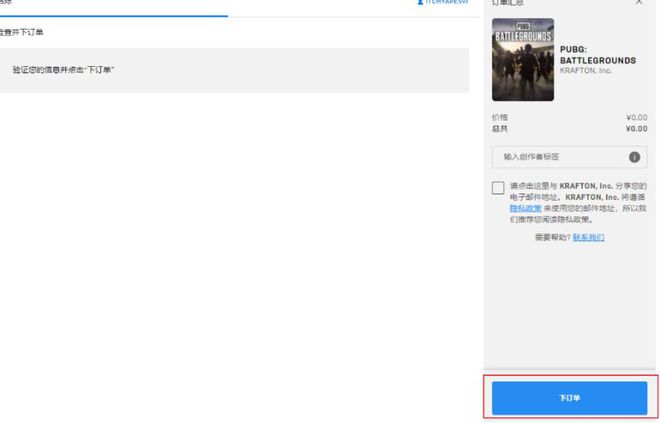The height and width of the screenshot is (423, 660).
Task: Click the info icon beside creator tag
Action: coord(634,157)
